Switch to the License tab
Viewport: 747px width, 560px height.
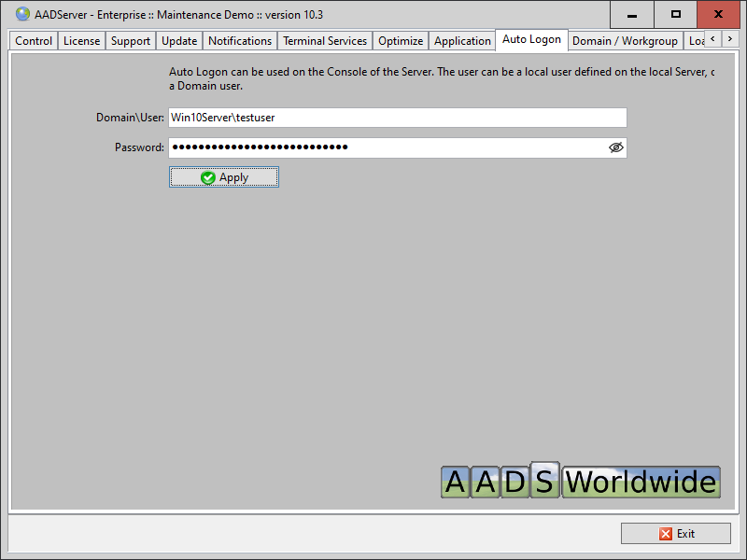pos(81,41)
